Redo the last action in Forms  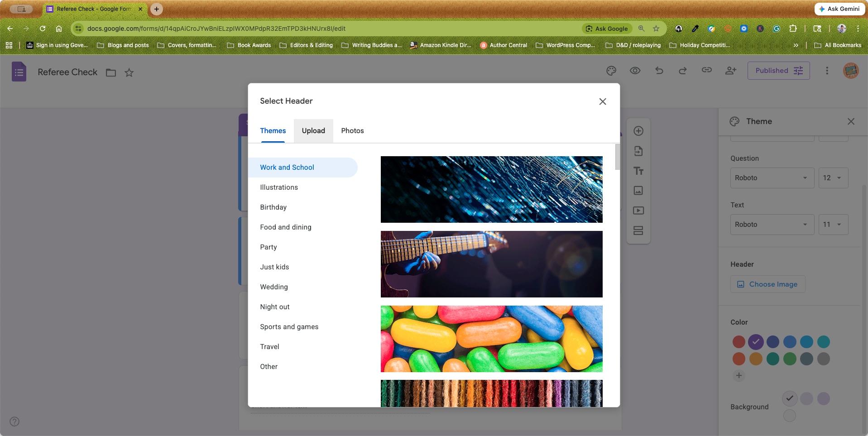(683, 71)
